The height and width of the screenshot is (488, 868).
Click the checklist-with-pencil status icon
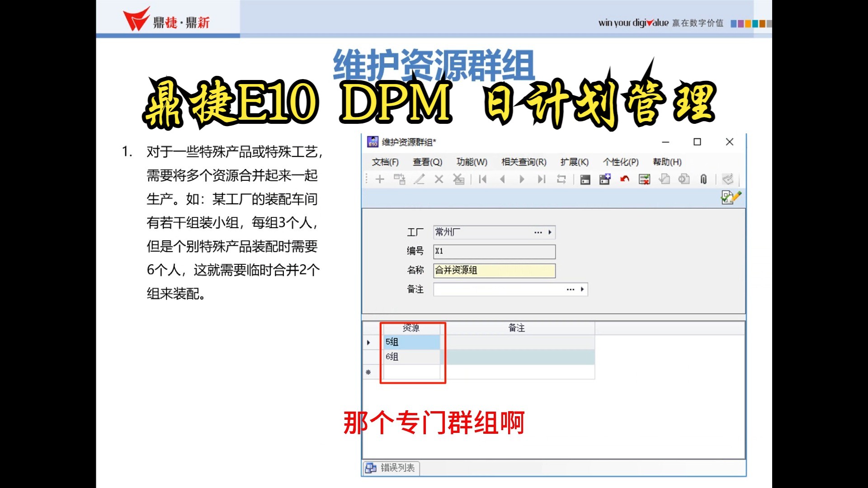[x=731, y=197]
